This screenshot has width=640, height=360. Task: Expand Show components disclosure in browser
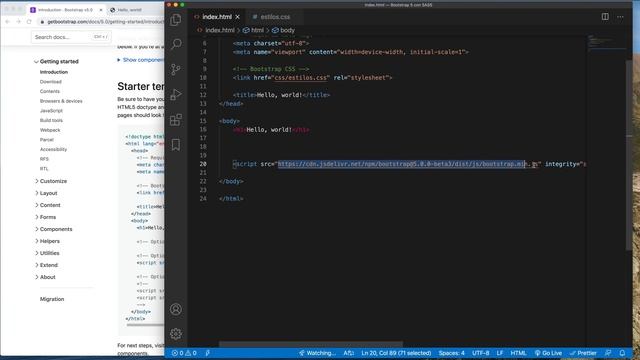(x=140, y=60)
